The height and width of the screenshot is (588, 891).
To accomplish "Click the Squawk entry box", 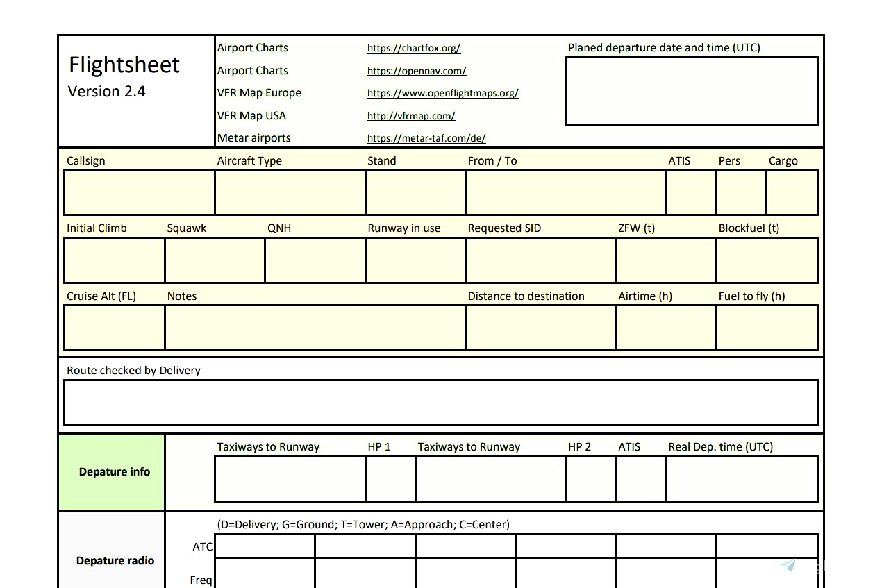I will (x=214, y=260).
